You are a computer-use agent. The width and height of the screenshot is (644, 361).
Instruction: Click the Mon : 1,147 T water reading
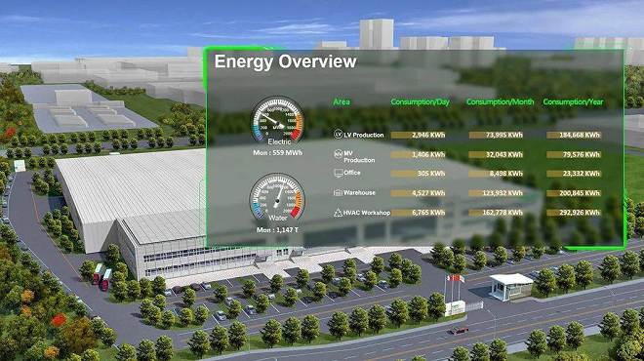click(x=277, y=230)
